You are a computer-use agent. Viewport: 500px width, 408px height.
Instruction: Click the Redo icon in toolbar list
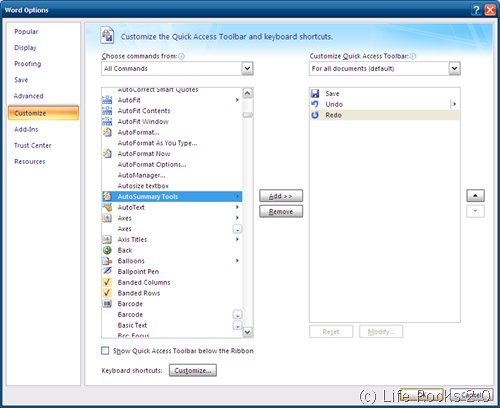(x=315, y=115)
